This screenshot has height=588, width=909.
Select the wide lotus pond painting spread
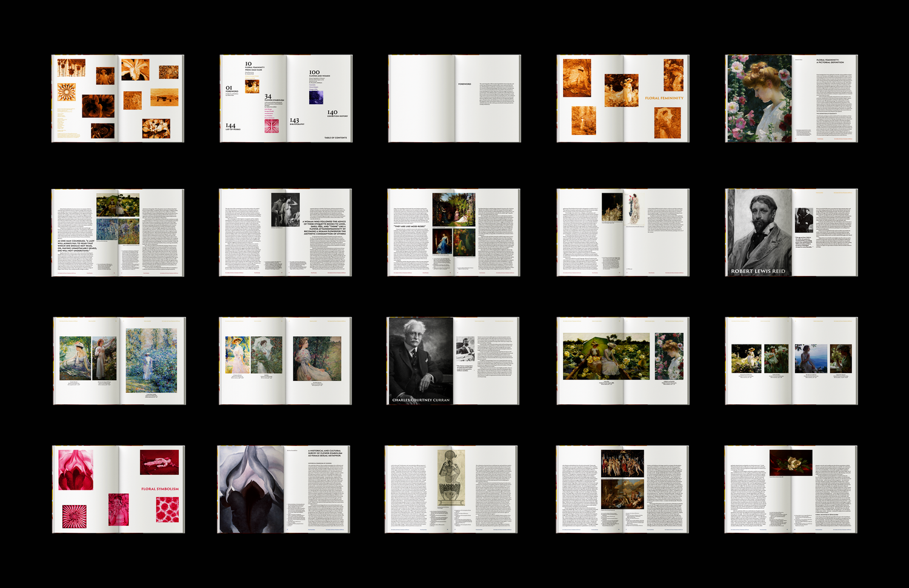[x=622, y=361]
